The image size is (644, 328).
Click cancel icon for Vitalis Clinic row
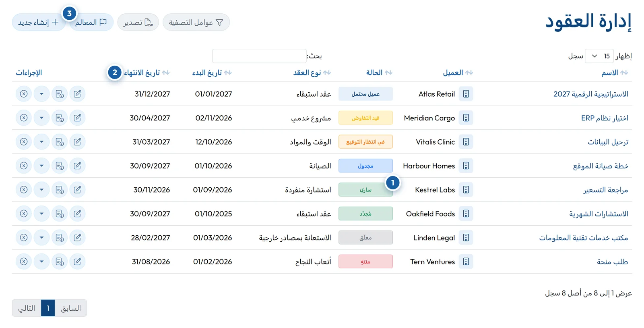(24, 142)
